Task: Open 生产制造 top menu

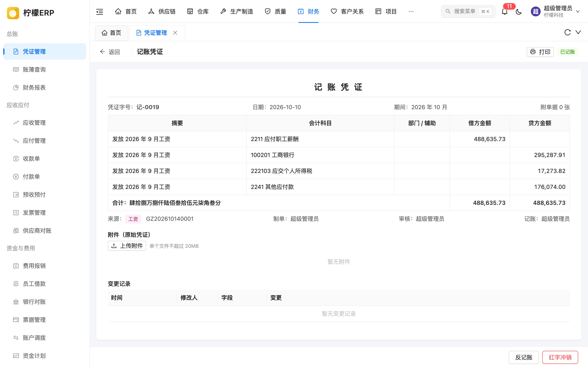Action: 237,11
